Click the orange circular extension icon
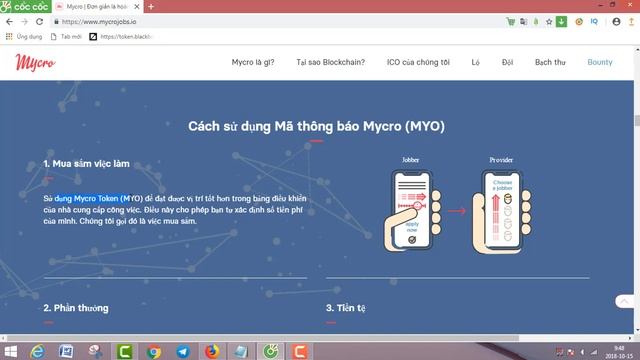The height and width of the screenshot is (360, 640). [x=579, y=22]
